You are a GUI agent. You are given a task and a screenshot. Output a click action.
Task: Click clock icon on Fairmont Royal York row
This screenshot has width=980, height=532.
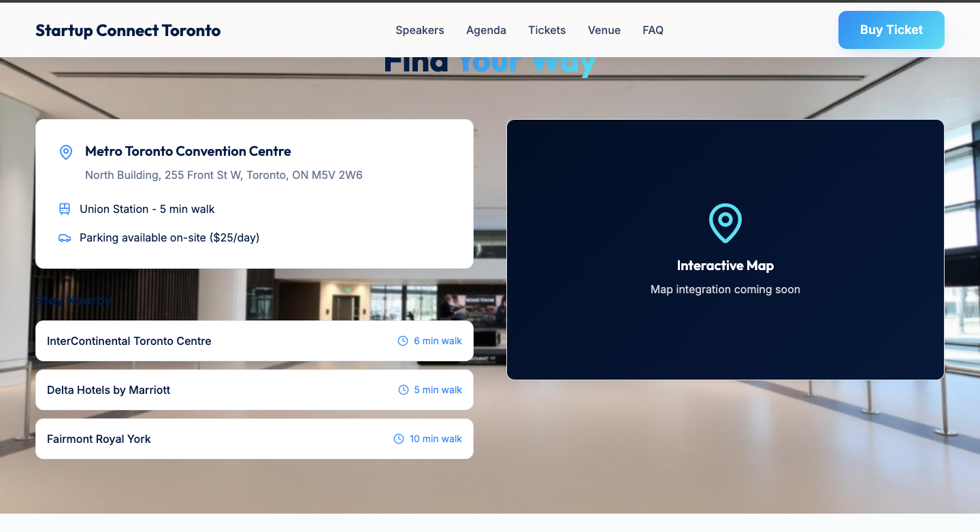coord(399,439)
